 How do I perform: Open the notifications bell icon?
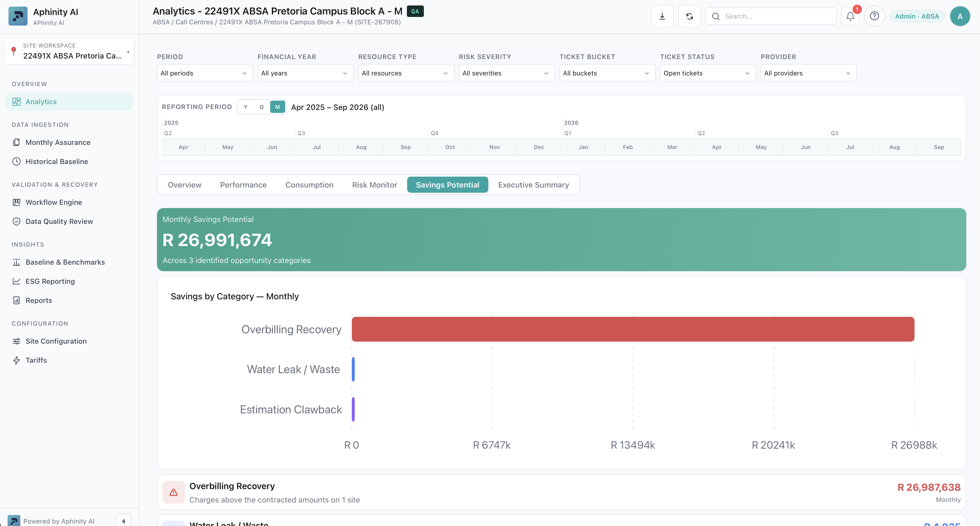(x=850, y=16)
